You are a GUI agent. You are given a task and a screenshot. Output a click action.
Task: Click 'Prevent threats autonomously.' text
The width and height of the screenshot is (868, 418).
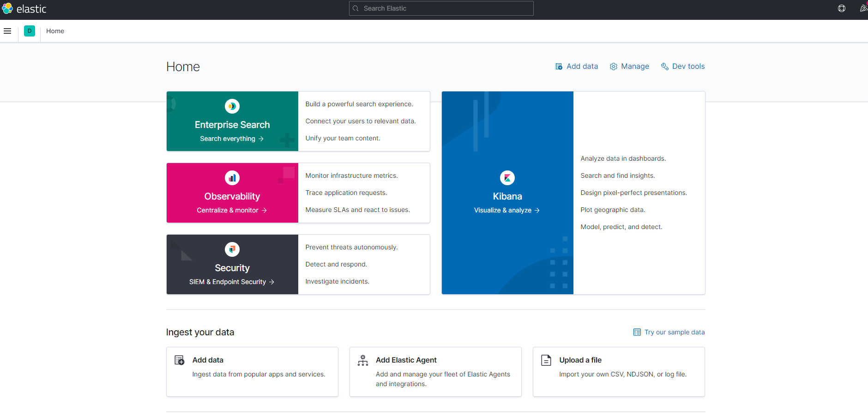click(x=351, y=247)
